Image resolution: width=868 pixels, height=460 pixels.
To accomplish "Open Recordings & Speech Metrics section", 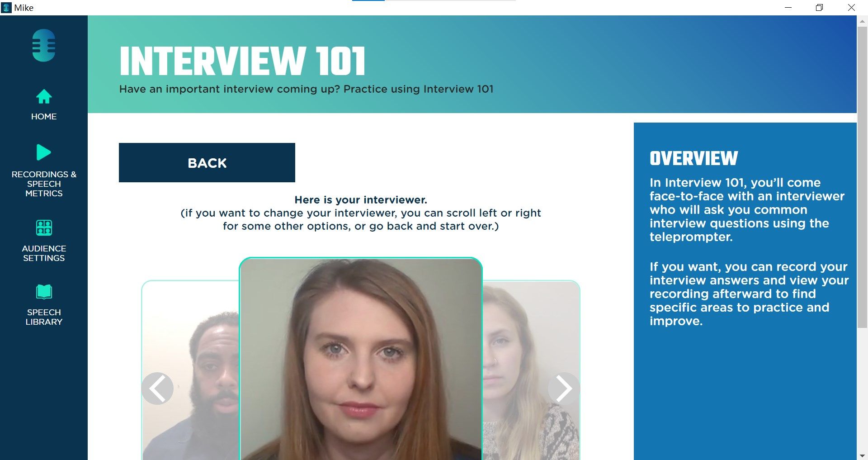I will click(x=44, y=184).
